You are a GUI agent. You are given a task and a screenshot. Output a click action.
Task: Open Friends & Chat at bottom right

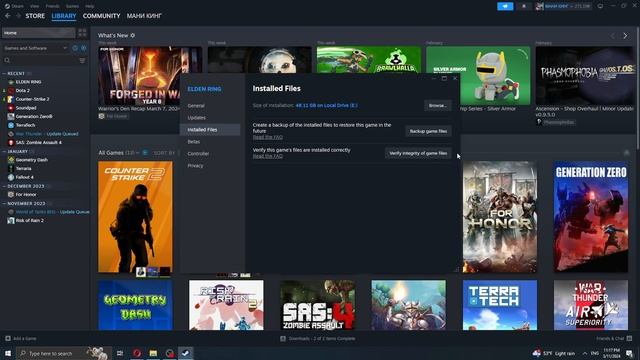tap(614, 338)
